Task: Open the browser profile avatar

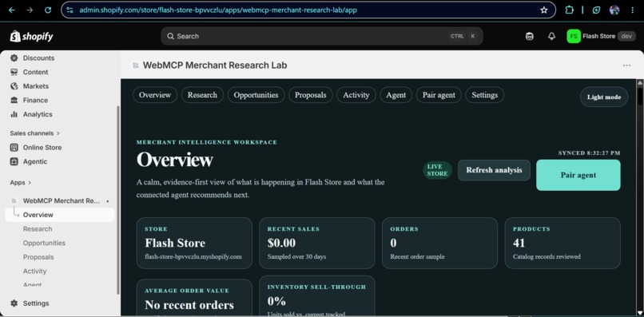Action: 614,10
